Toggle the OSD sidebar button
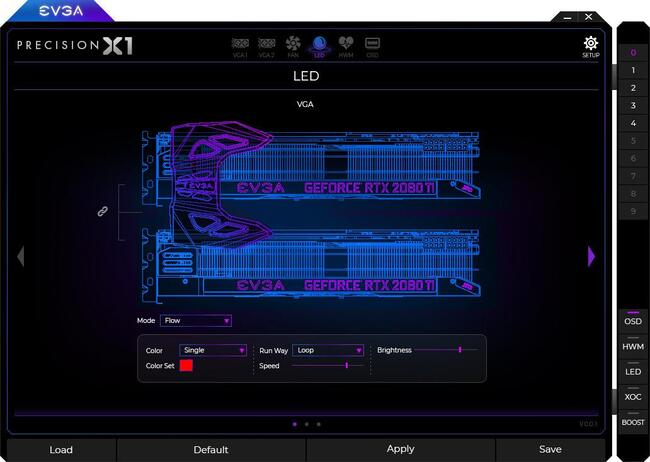 coord(633,321)
